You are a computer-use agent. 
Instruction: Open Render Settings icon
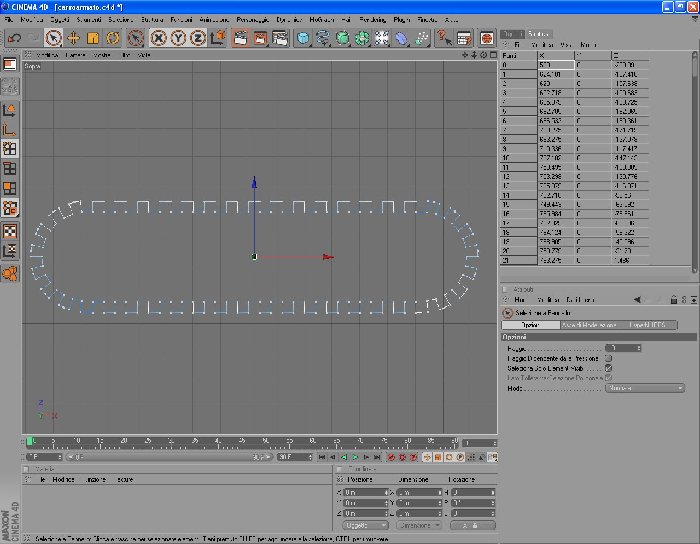point(280,38)
